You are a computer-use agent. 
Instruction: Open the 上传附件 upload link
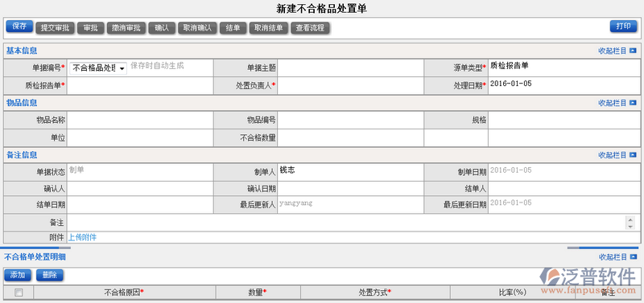point(83,237)
